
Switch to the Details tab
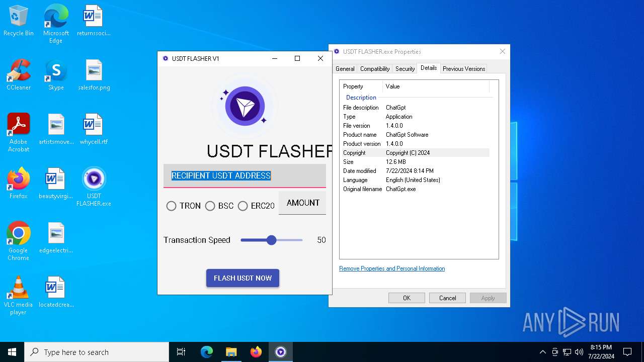pos(429,68)
